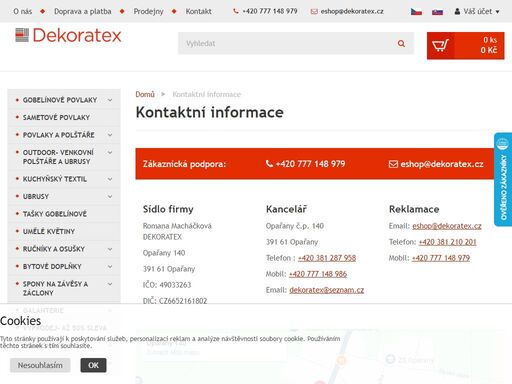The height and width of the screenshot is (384, 512).
Task: Open Sametové povlaky category
Action: pyautogui.click(x=56, y=117)
